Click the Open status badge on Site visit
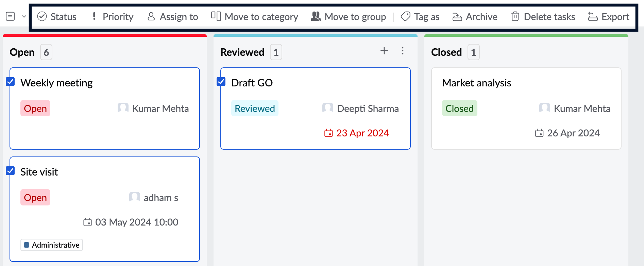The height and width of the screenshot is (266, 644). click(x=35, y=197)
